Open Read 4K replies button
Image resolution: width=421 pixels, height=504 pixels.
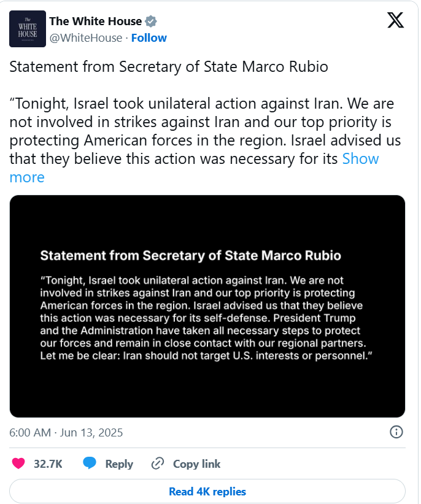pos(207,491)
